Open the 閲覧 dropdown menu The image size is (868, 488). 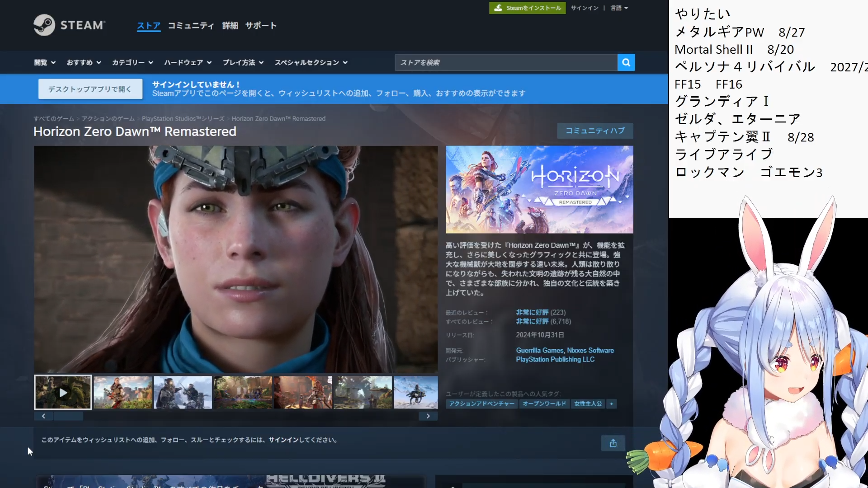click(45, 62)
